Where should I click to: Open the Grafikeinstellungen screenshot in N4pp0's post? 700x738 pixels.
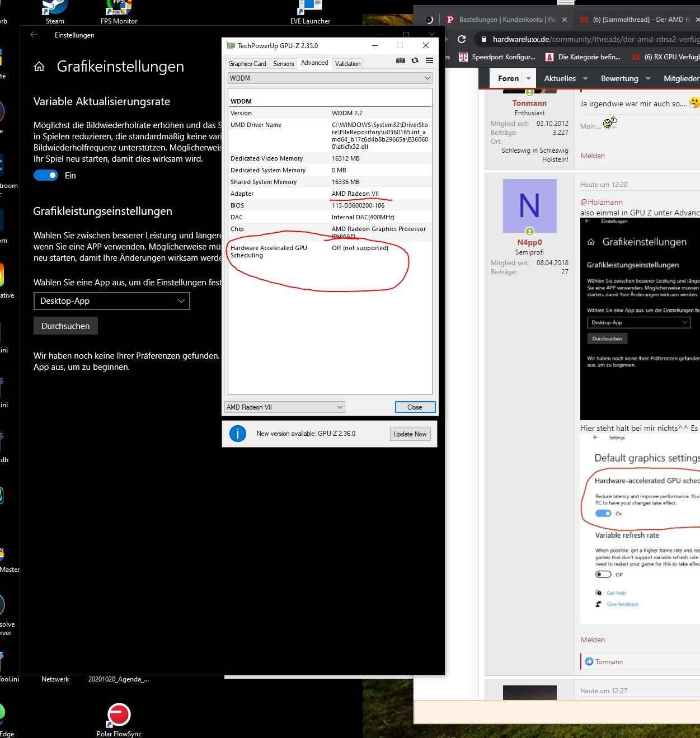tap(640, 319)
